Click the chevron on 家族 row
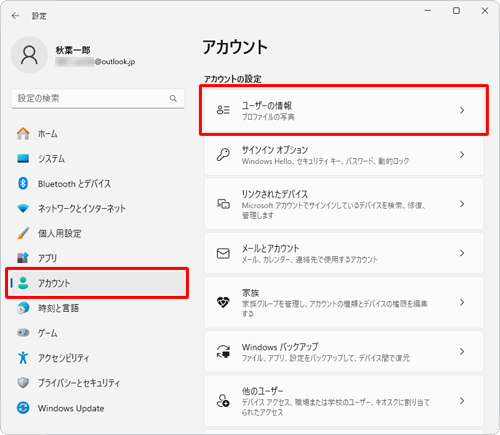The height and width of the screenshot is (435, 500). [x=462, y=302]
